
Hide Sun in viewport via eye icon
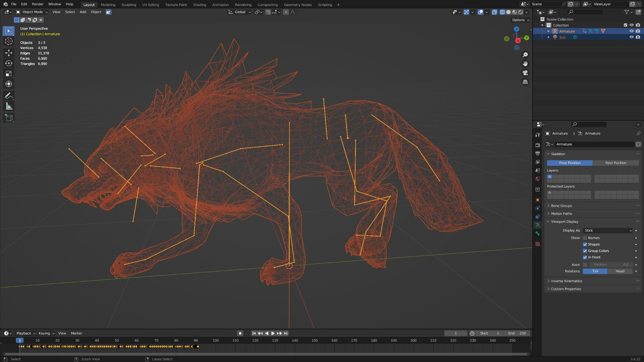point(631,37)
